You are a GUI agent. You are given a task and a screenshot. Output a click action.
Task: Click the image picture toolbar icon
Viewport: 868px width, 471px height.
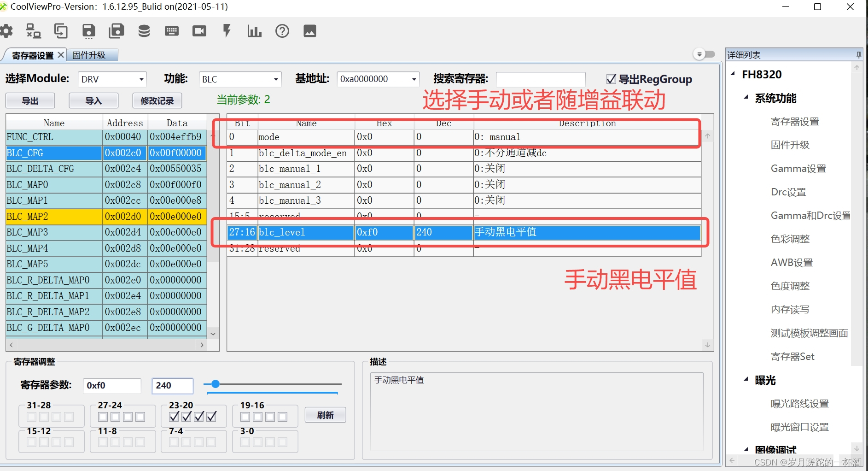point(310,31)
